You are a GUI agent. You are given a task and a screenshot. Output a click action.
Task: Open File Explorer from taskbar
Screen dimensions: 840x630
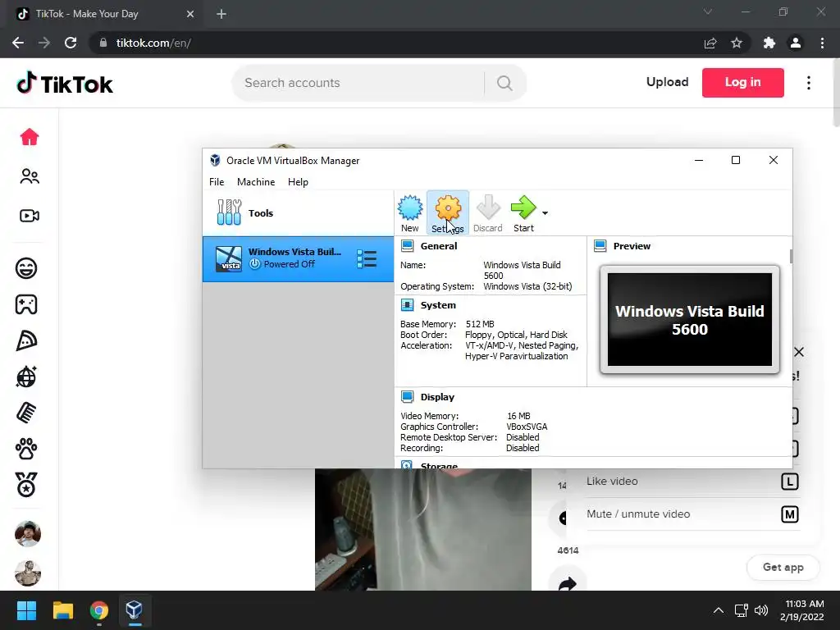point(62,610)
